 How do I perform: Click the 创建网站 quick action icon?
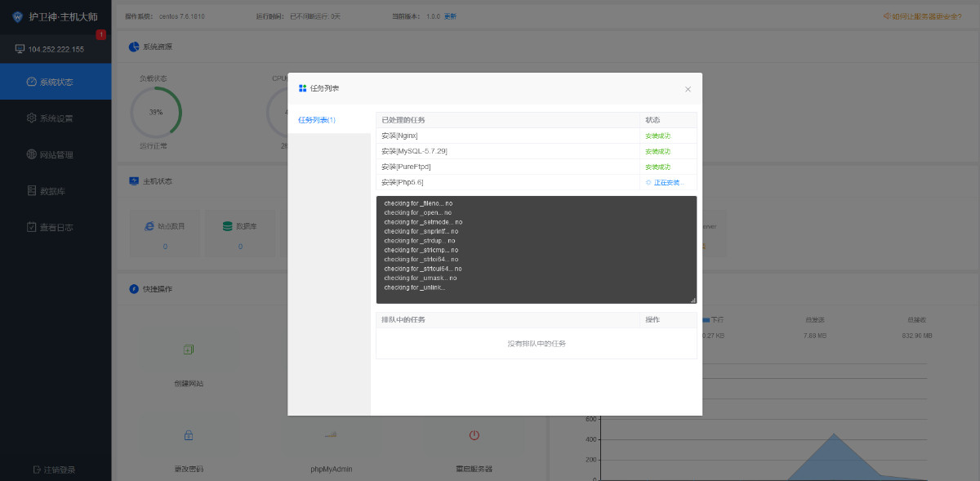189,350
